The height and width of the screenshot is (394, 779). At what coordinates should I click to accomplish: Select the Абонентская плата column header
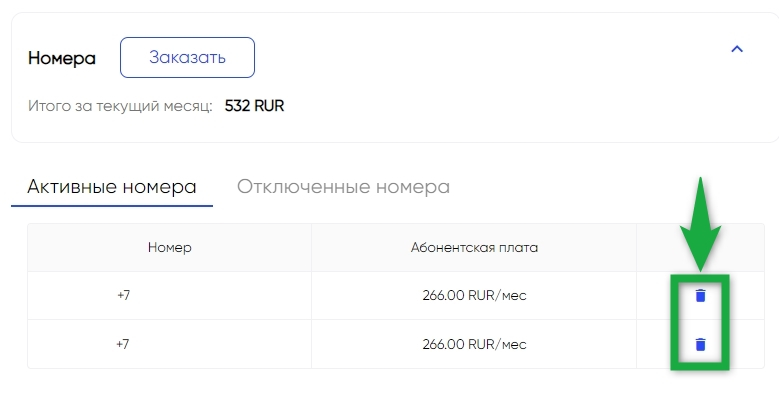click(474, 247)
